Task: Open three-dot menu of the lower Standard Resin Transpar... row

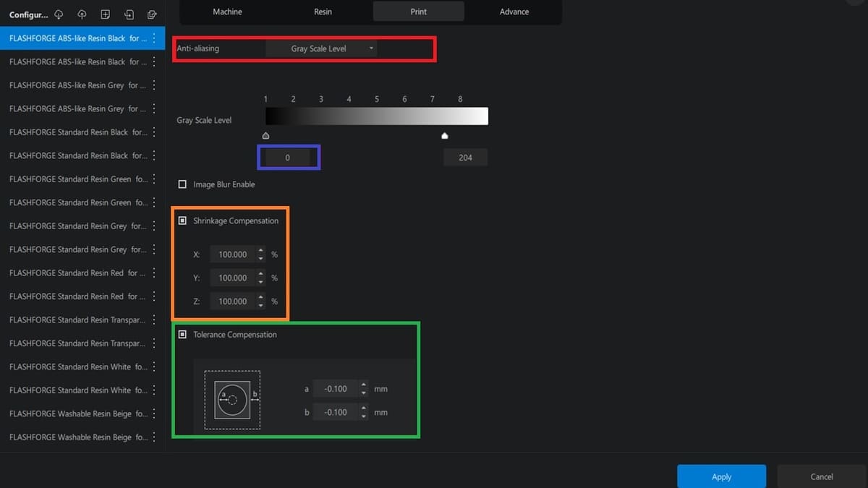Action: pyautogui.click(x=153, y=343)
